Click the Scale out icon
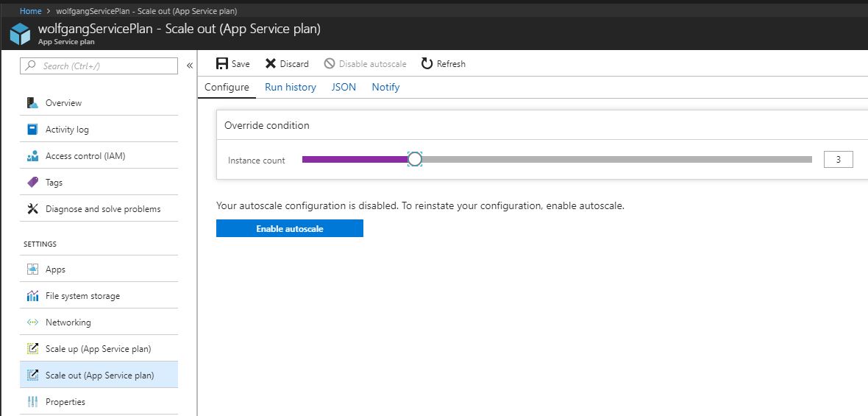 tap(32, 375)
